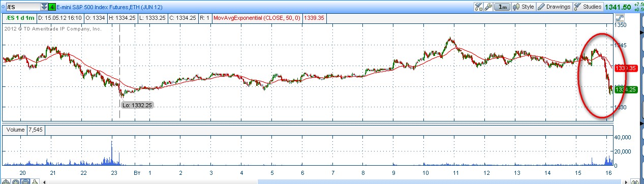Open the Drawings menu
This screenshot has height=184, width=644.
[x=554, y=7]
